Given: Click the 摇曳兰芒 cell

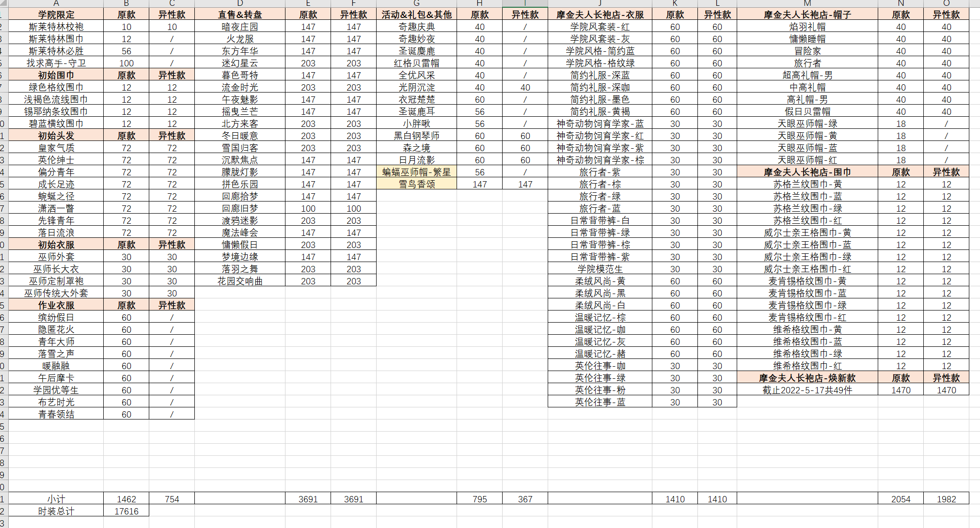Looking at the screenshot, I should click(x=240, y=111).
